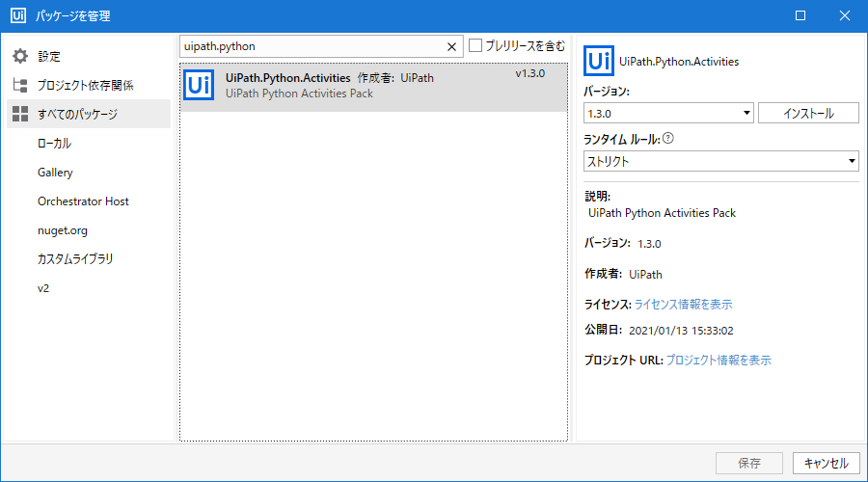Viewport: 868px width, 482px height.
Task: Maximize the パッケージを管理 window
Action: click(800, 15)
